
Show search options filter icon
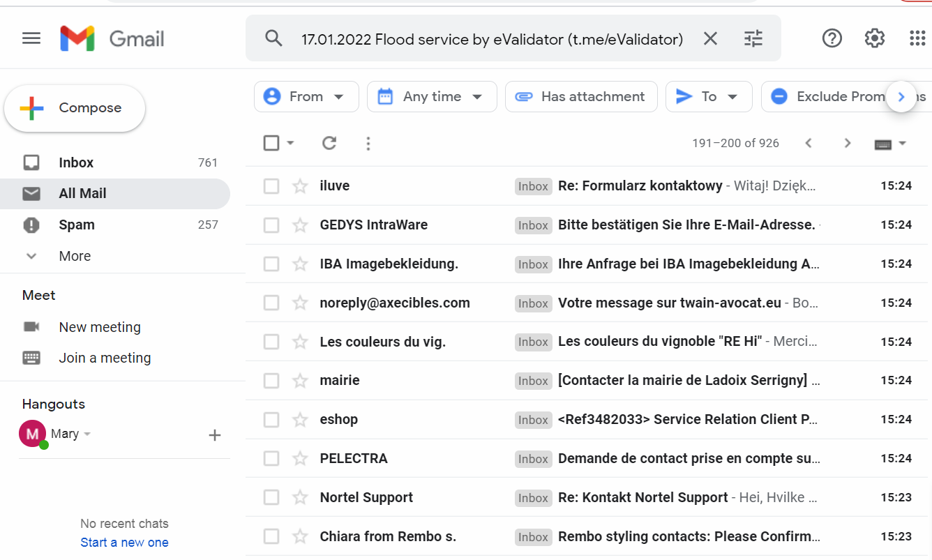(x=753, y=39)
